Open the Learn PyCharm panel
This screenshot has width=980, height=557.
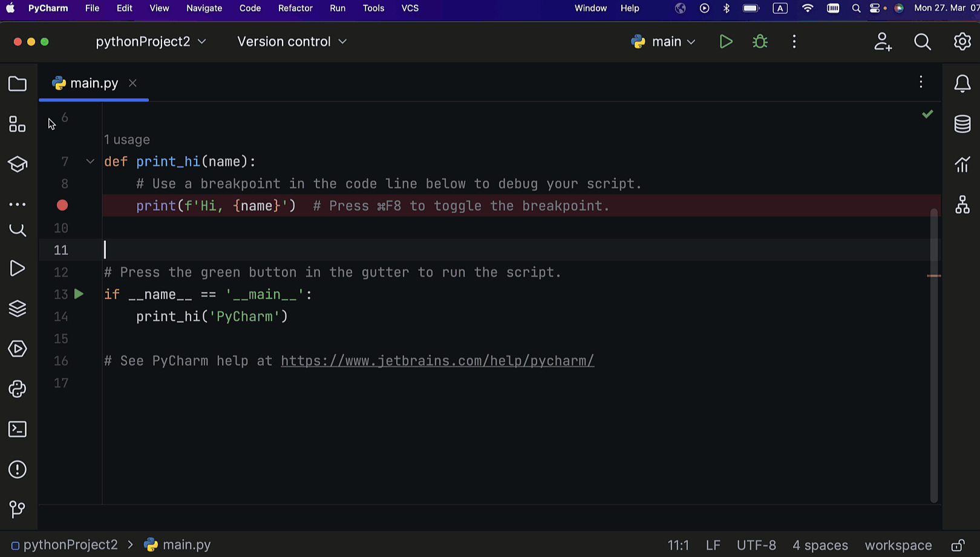(x=17, y=163)
